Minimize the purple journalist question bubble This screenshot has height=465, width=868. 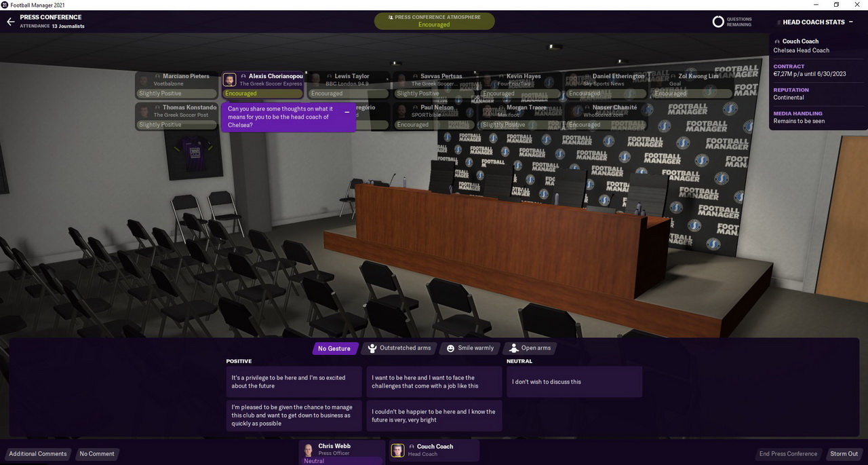[x=347, y=113]
